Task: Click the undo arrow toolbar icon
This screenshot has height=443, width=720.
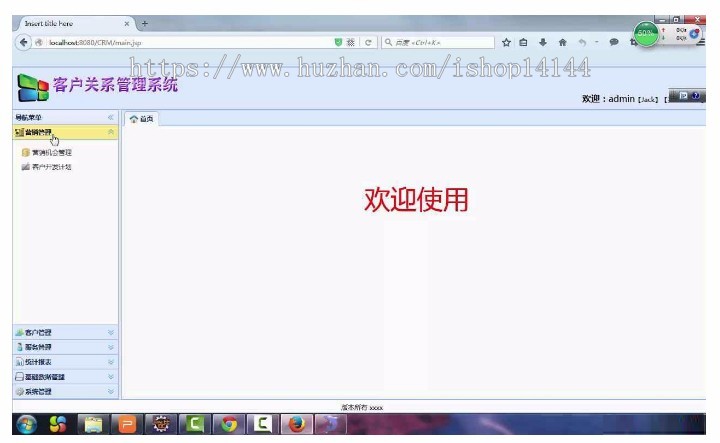Action: (582, 43)
